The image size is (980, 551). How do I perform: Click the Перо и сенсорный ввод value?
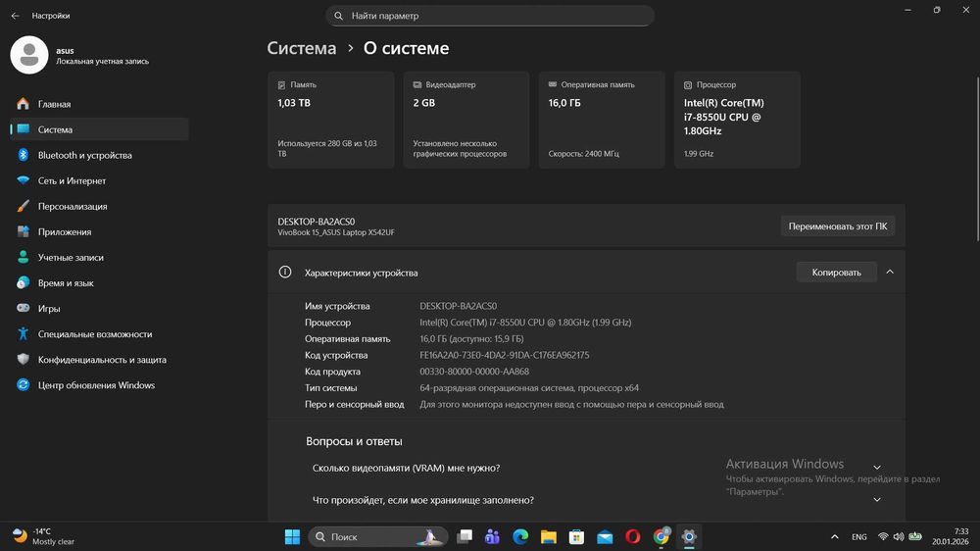click(571, 405)
